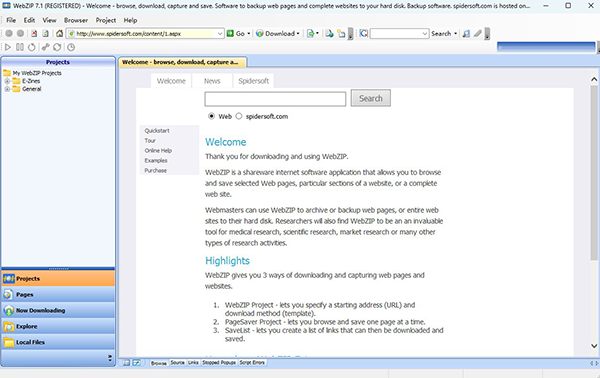Click the News page tab
600x378 pixels.
click(212, 81)
